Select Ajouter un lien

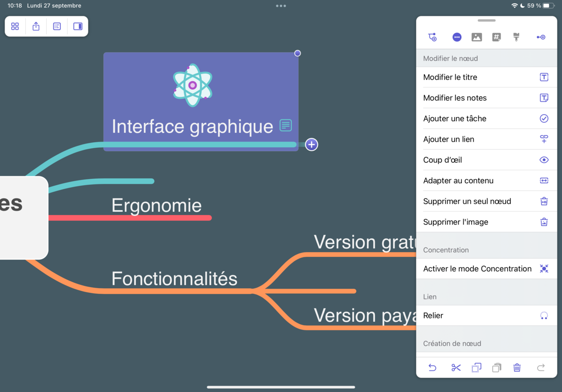[487, 139]
